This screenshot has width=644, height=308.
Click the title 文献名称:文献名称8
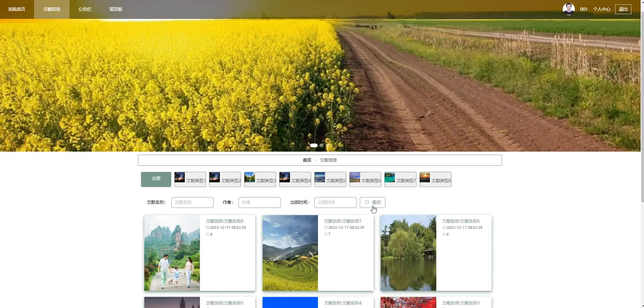pyautogui.click(x=225, y=221)
